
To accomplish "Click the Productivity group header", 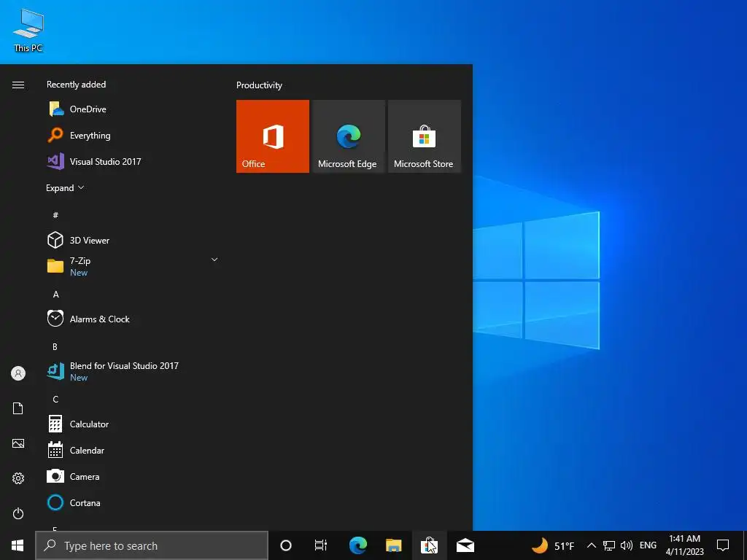I will pyautogui.click(x=259, y=85).
